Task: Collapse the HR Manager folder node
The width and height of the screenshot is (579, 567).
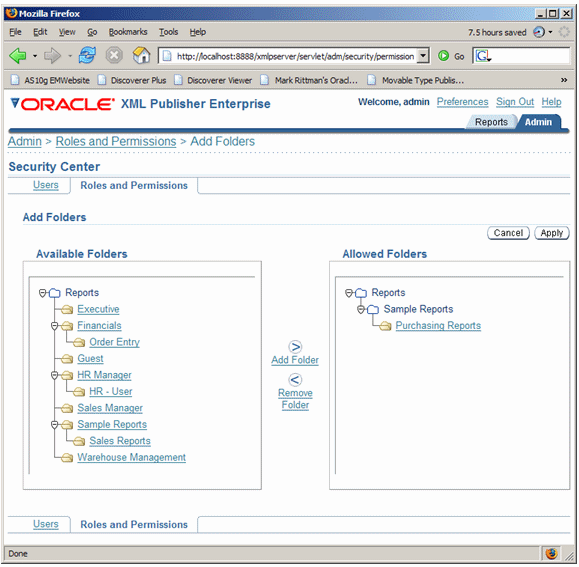Action: (54, 375)
